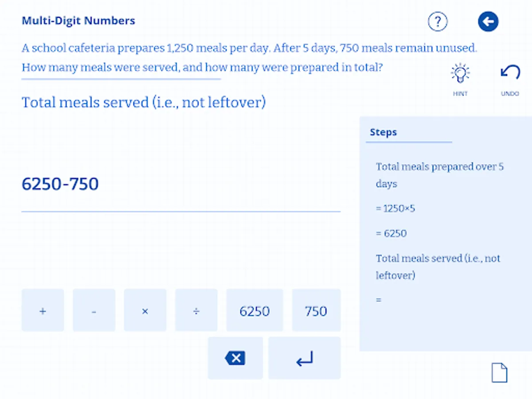The height and width of the screenshot is (399, 532).
Task: Tap the subtraction - operator key
Action: [94, 310]
